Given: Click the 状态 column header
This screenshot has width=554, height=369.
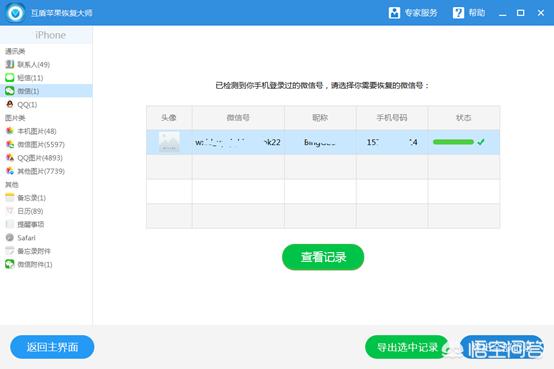Looking at the screenshot, I should [x=464, y=118].
